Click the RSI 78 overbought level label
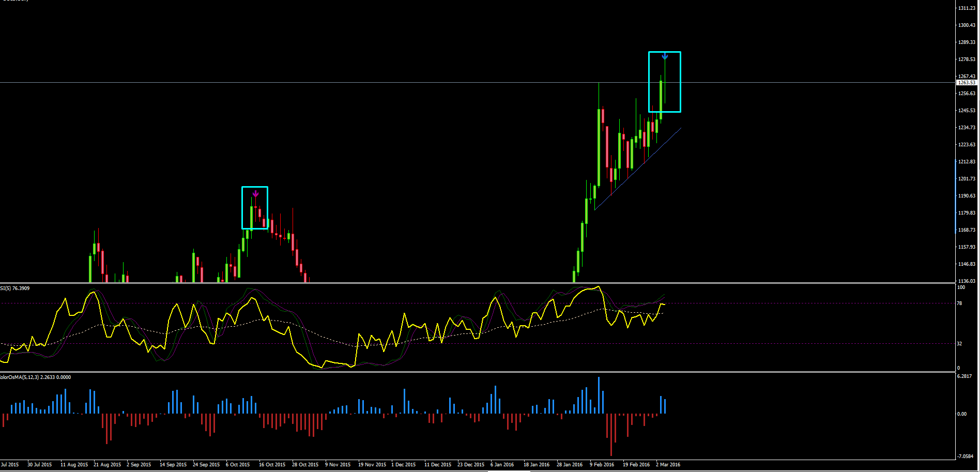This screenshot has width=980, height=472. tap(959, 303)
